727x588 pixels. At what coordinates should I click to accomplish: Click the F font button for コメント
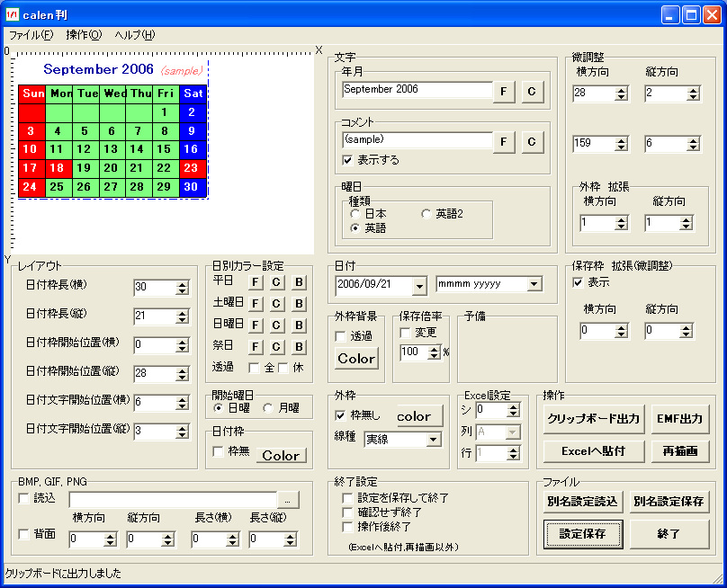click(504, 142)
